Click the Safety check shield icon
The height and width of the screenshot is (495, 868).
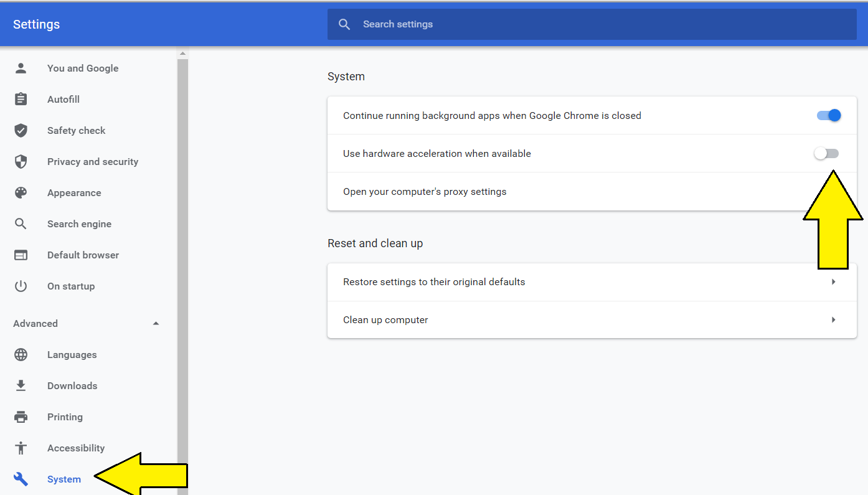coord(21,130)
